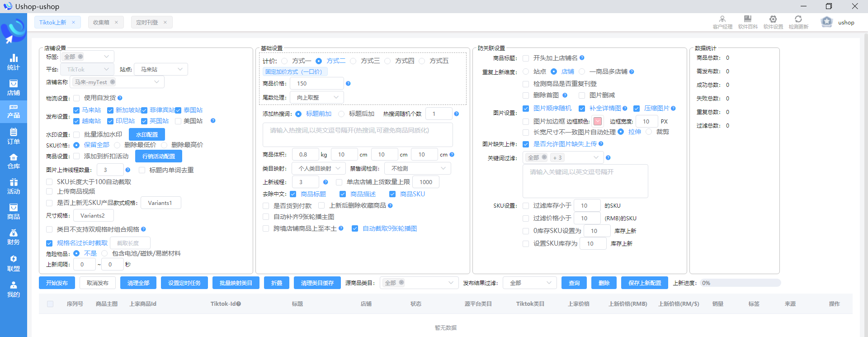The width and height of the screenshot is (868, 337).
Task: Focus the hot search words text area
Action: pyautogui.click(x=358, y=135)
